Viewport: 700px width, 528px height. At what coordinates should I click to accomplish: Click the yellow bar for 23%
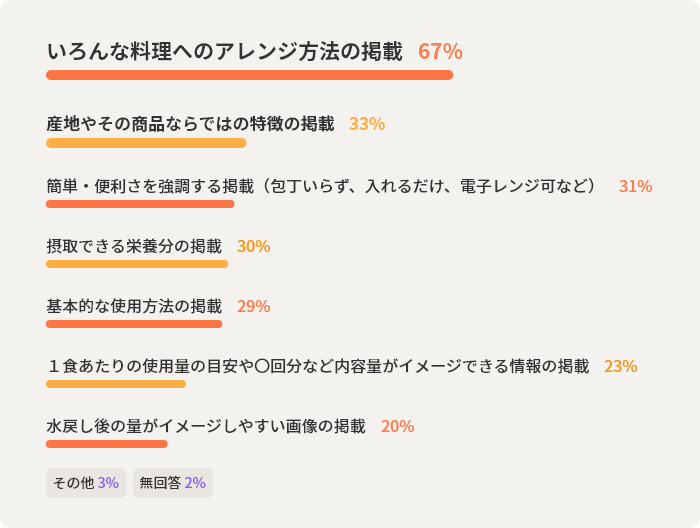click(116, 384)
